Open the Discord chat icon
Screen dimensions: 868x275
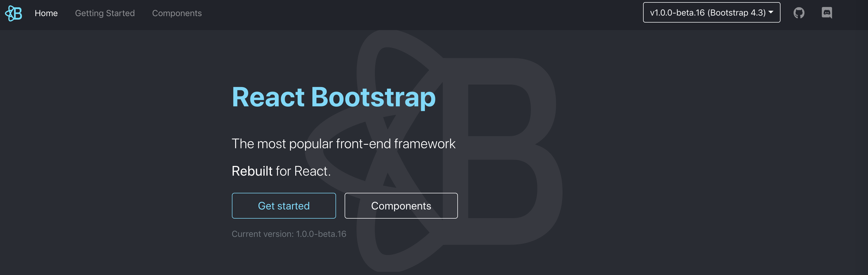[x=827, y=13]
